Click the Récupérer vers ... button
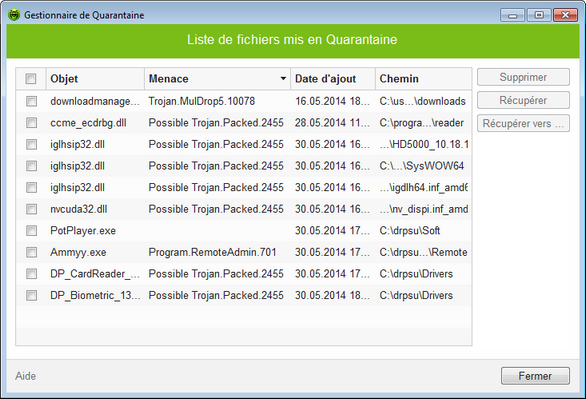The width and height of the screenshot is (586, 399). [x=523, y=123]
